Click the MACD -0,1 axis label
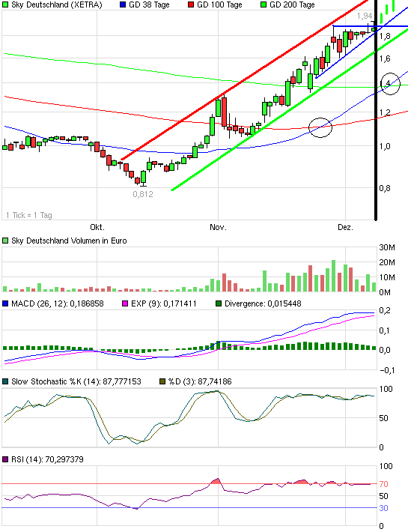 point(386,370)
